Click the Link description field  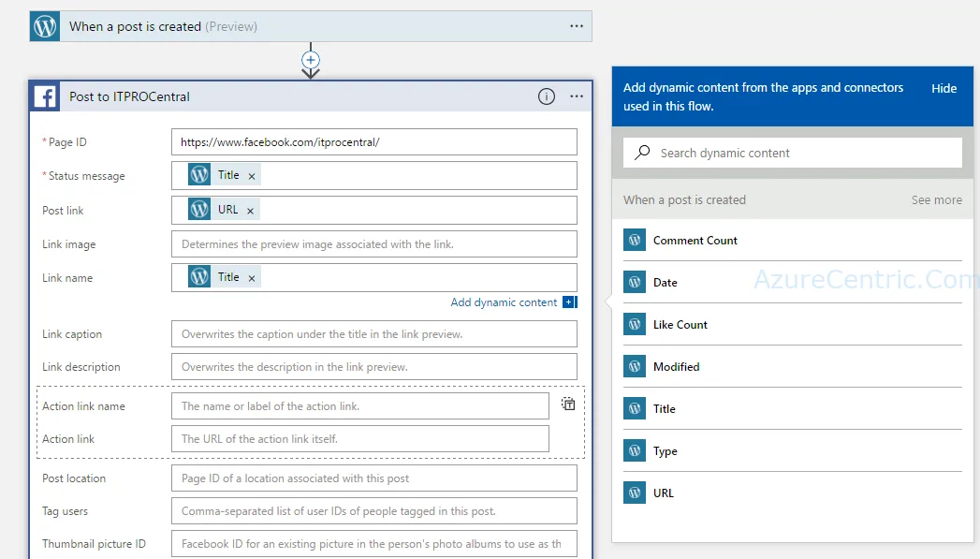[373, 367]
